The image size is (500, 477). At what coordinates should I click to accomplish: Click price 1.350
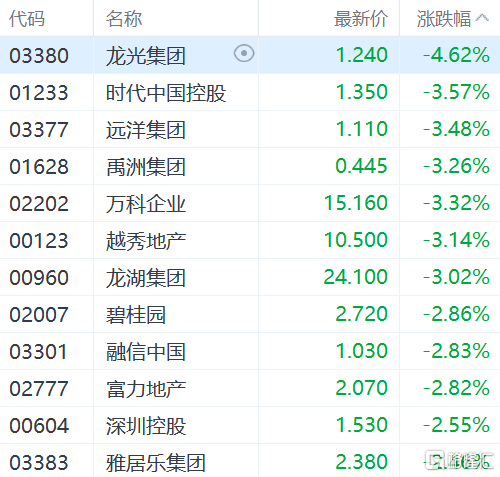[362, 92]
